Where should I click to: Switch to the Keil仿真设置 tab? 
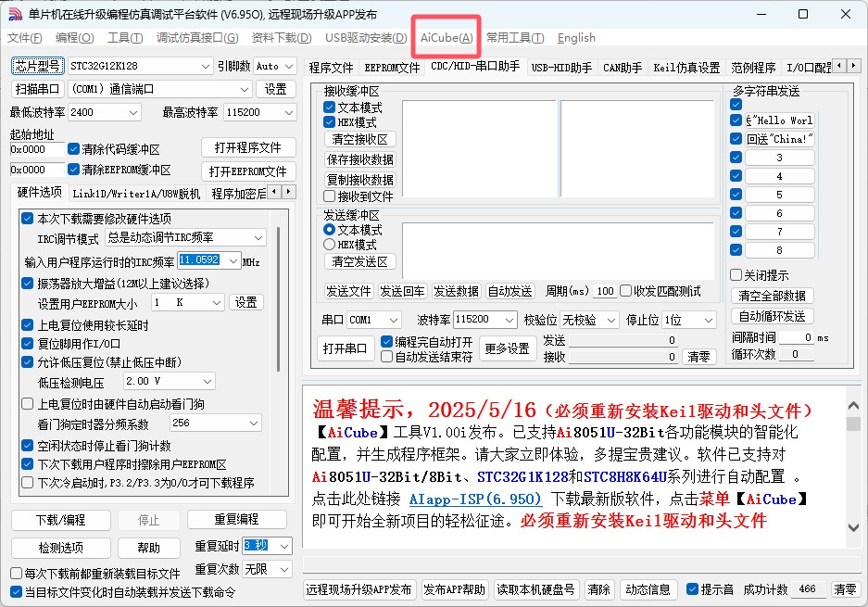coord(686,68)
